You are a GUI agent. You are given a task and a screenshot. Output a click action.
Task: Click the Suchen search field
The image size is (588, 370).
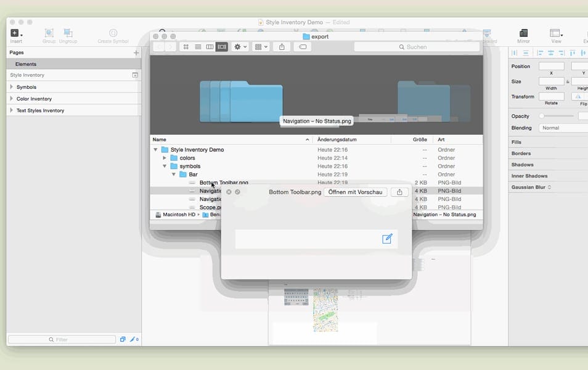(417, 47)
